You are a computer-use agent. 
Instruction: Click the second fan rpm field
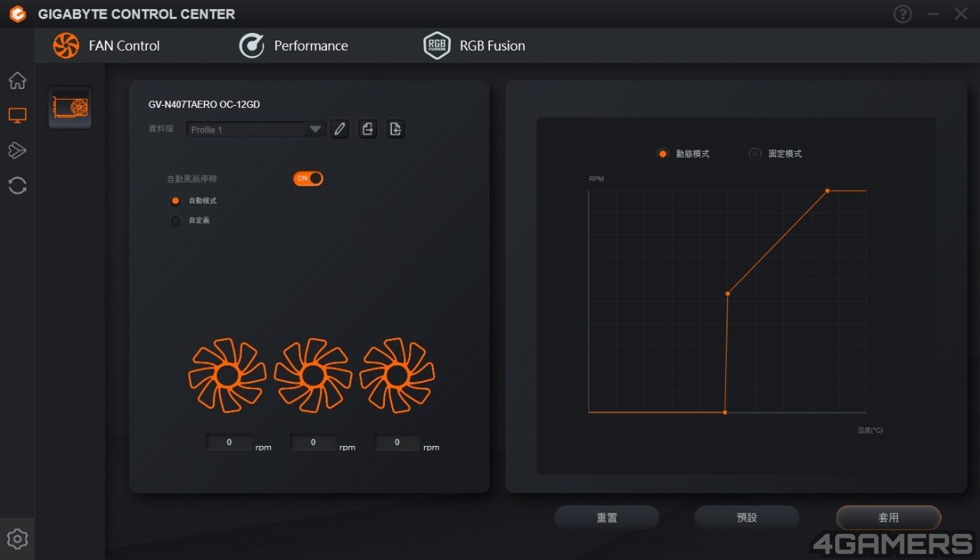point(314,442)
